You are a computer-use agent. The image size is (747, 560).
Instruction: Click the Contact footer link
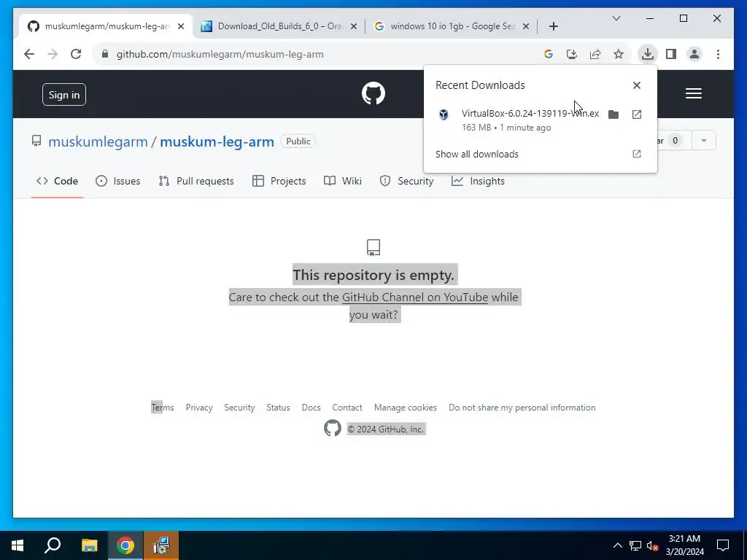tap(347, 408)
